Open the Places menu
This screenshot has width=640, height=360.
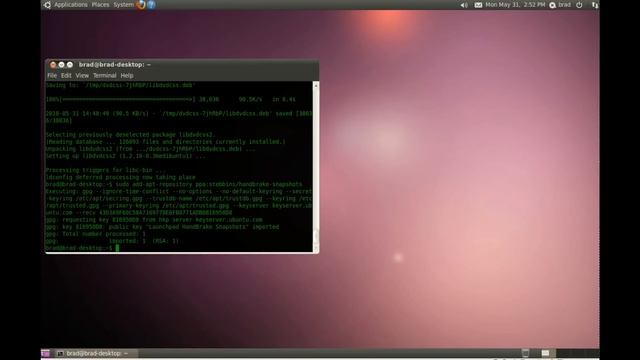(100, 5)
